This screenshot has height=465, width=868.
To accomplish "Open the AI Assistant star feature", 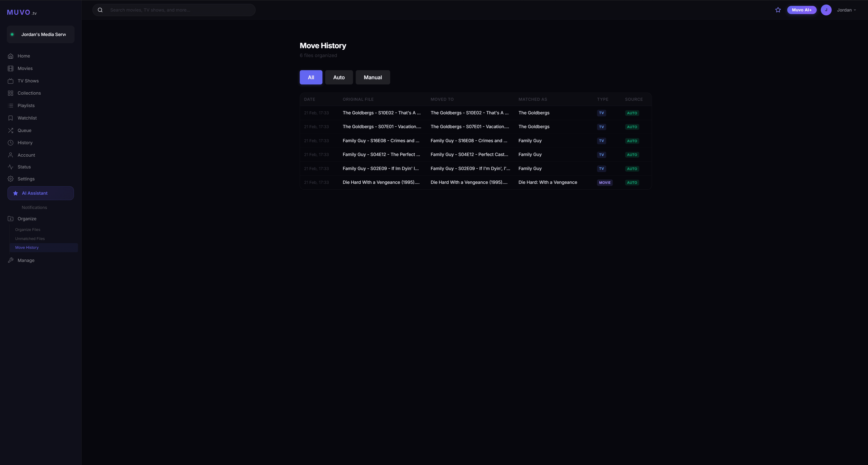I will pos(15,193).
